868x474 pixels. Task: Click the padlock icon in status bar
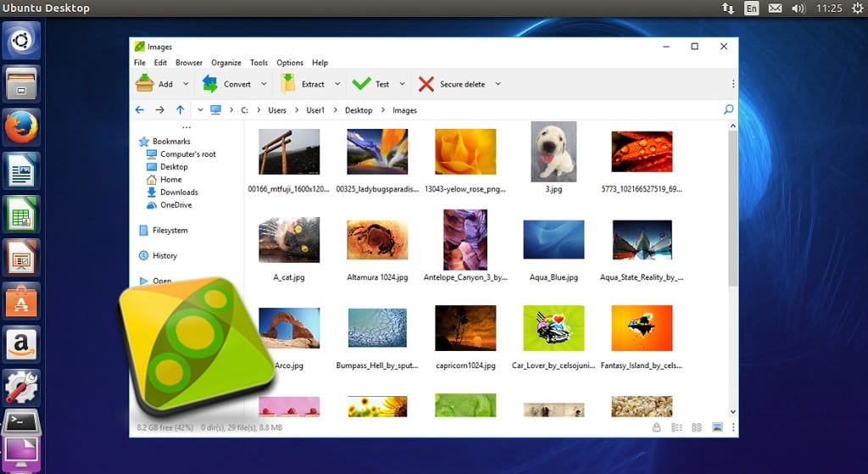[x=656, y=427]
